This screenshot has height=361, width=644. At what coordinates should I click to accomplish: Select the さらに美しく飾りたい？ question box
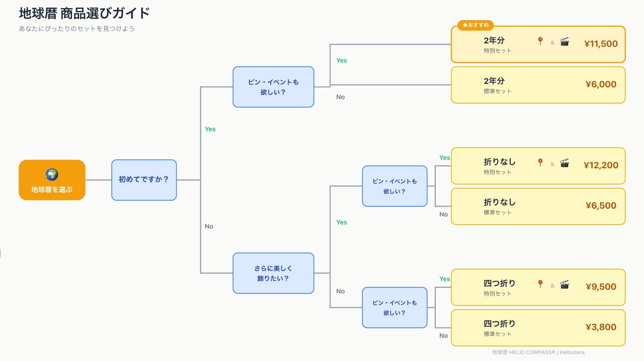tap(273, 273)
